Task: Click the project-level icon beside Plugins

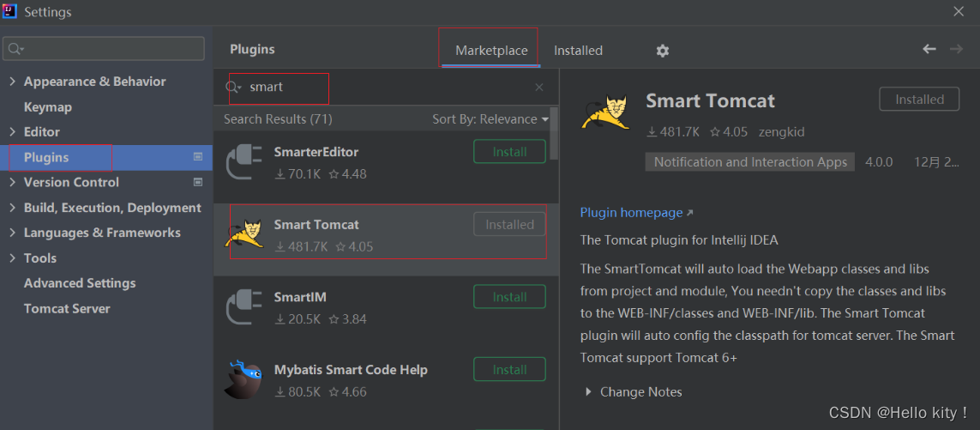Action: (x=198, y=157)
